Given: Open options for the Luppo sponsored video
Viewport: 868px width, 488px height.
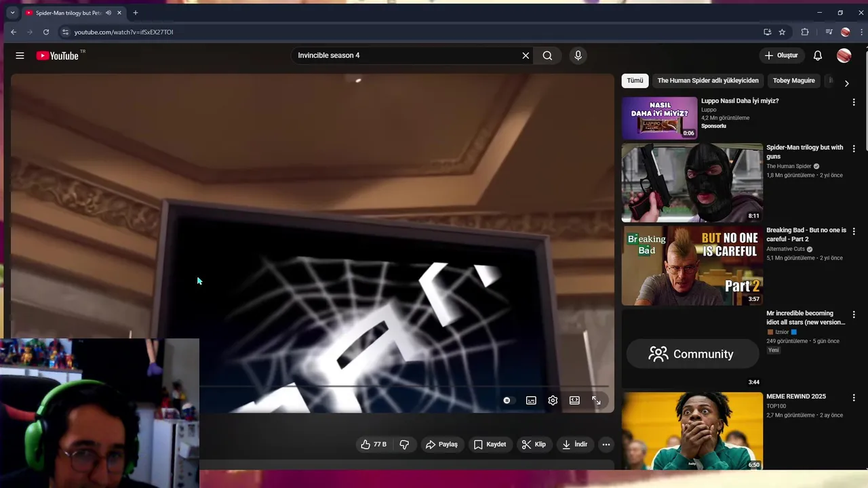Looking at the screenshot, I should click(x=854, y=102).
